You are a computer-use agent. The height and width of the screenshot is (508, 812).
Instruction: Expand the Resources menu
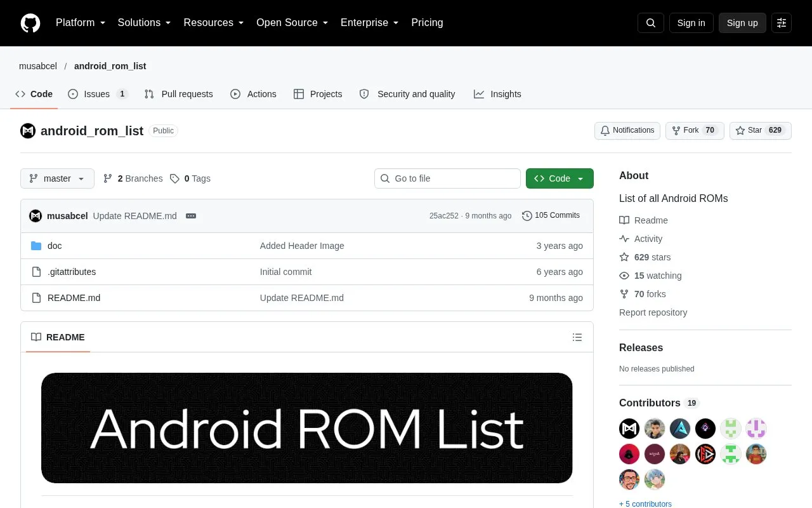(214, 23)
